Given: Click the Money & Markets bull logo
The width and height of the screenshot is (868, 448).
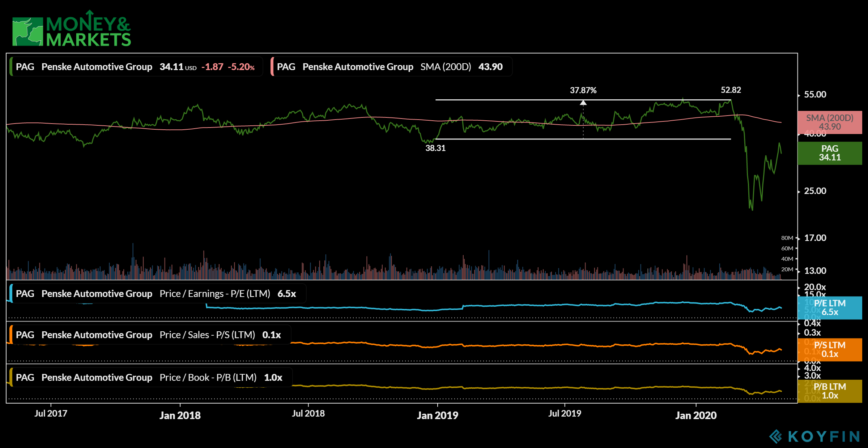Looking at the screenshot, I should [x=27, y=31].
